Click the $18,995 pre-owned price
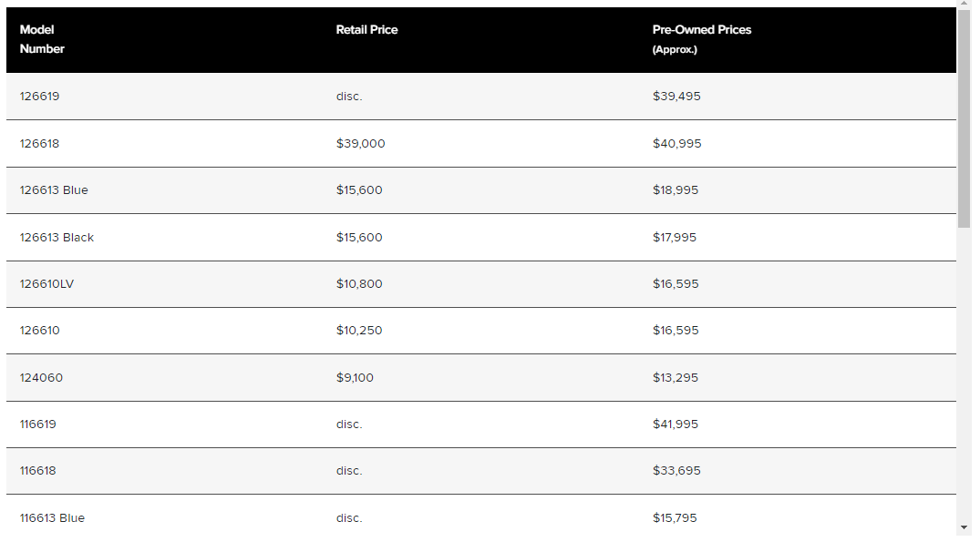 [x=676, y=190]
